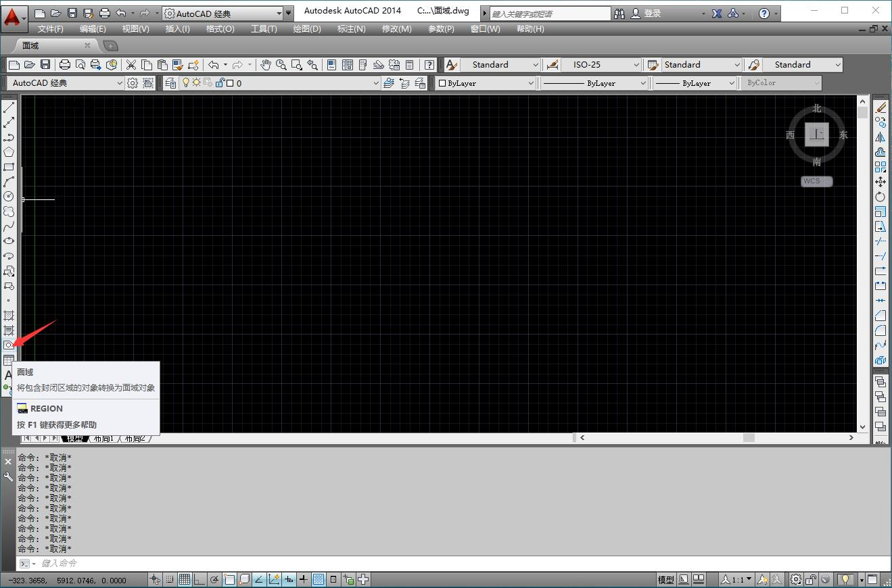The height and width of the screenshot is (588, 892).
Task: Open the QuickCalc calculator icon
Action: click(x=410, y=65)
